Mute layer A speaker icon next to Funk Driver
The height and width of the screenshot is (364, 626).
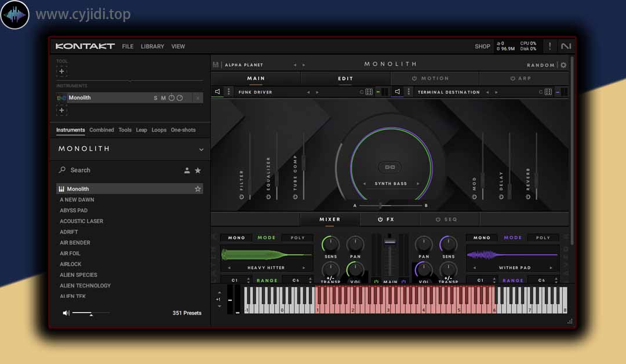[x=217, y=92]
